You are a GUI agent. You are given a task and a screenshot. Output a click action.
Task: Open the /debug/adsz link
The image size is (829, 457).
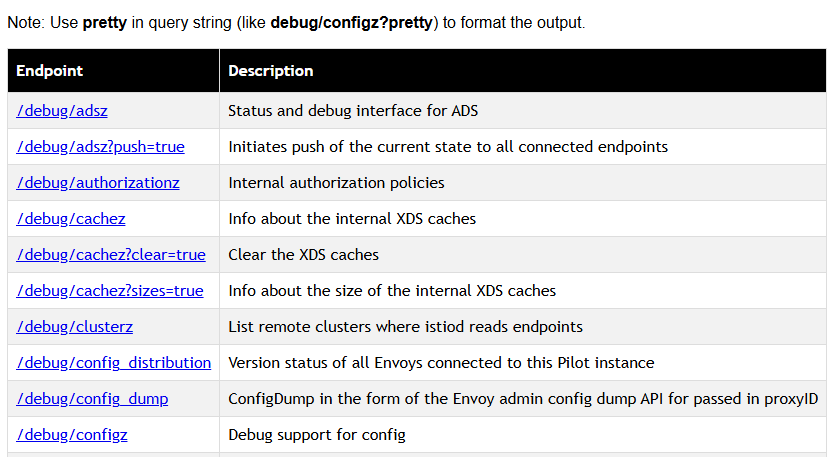point(62,111)
